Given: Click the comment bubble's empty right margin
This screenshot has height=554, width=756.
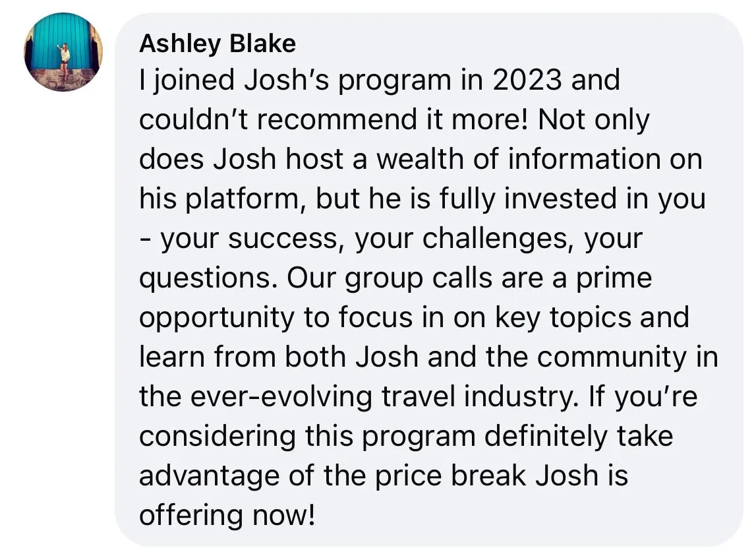Looking at the screenshot, I should click(x=730, y=280).
